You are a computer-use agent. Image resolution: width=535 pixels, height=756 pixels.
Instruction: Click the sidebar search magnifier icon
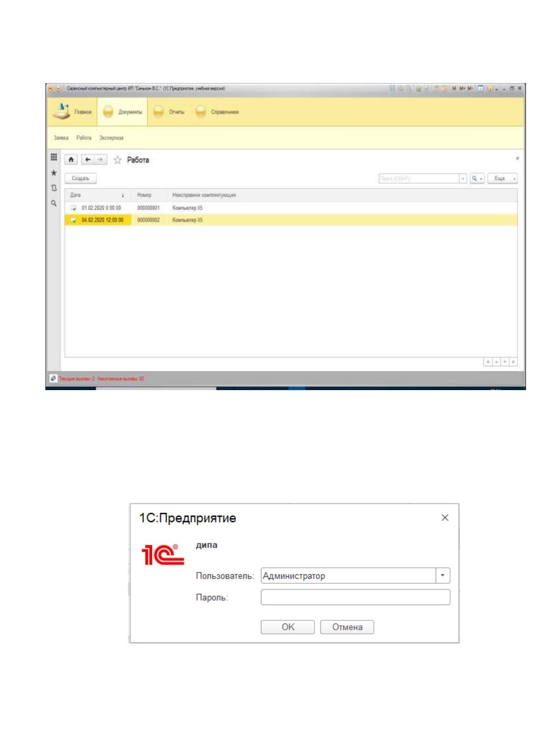pos(53,203)
